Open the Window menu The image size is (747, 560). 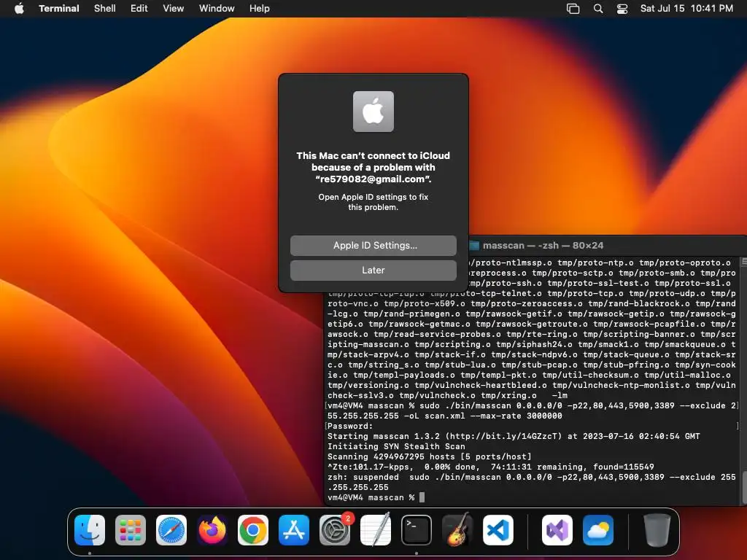click(216, 9)
